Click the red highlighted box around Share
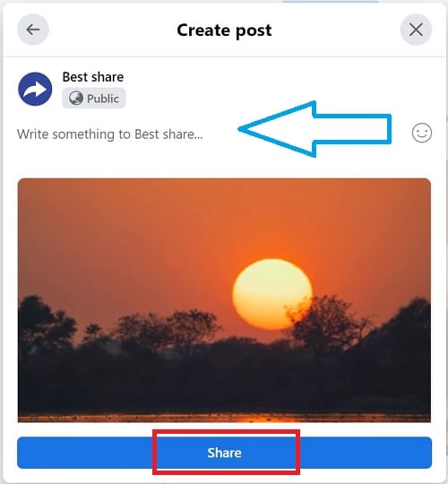448x484 pixels. 226,453
